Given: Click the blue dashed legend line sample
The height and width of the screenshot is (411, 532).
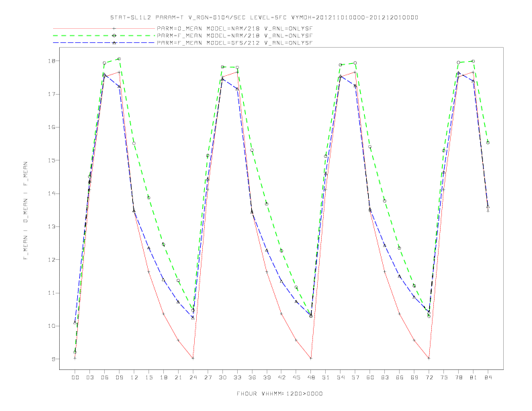Looking at the screenshot, I should [104, 43].
